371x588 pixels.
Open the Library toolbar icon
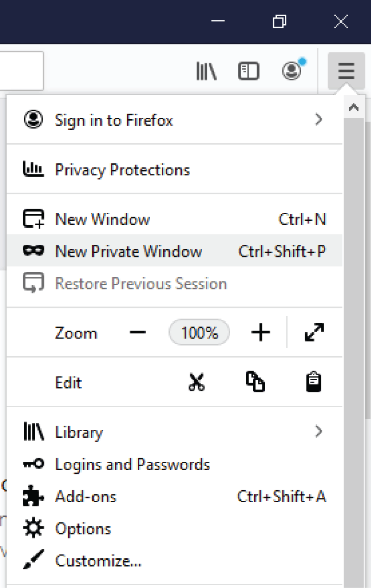click(x=206, y=71)
